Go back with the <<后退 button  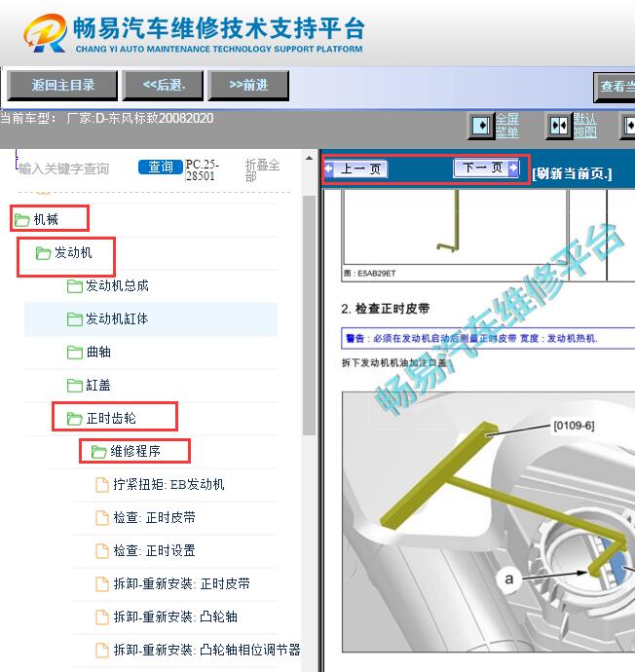click(163, 86)
